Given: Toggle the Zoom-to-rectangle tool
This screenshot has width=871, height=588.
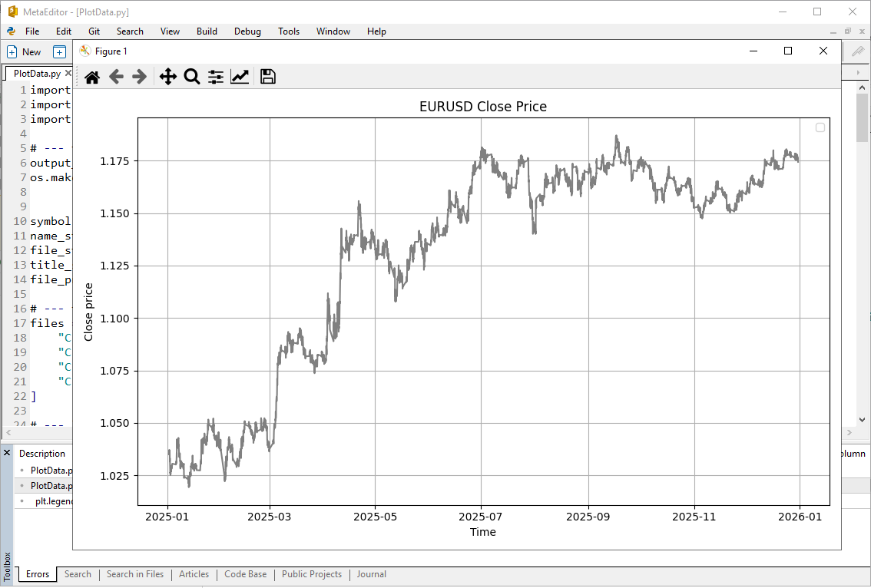Looking at the screenshot, I should click(x=191, y=76).
